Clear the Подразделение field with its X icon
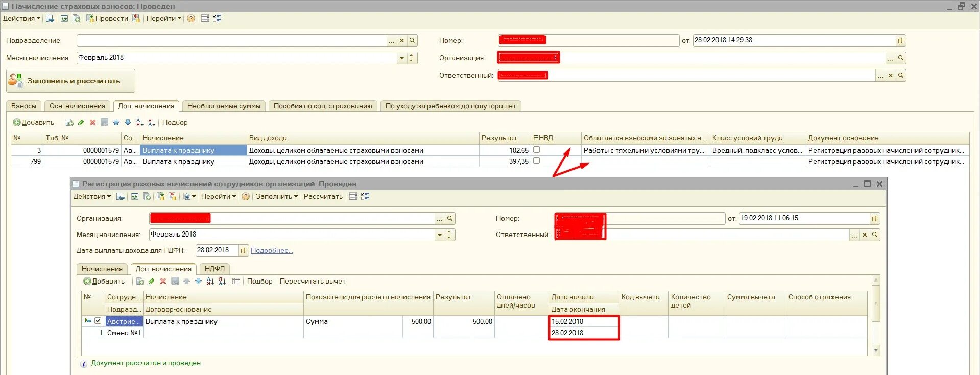 pos(402,40)
